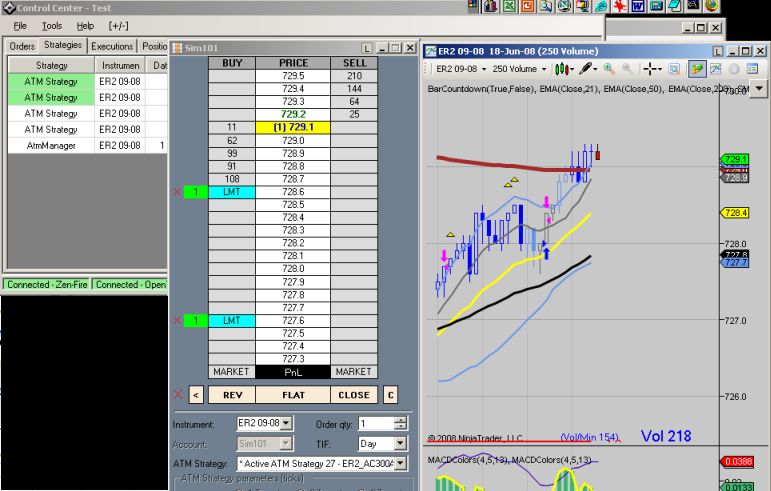Open the Help menu
Viewport: 771px width, 491px height.
coord(85,26)
